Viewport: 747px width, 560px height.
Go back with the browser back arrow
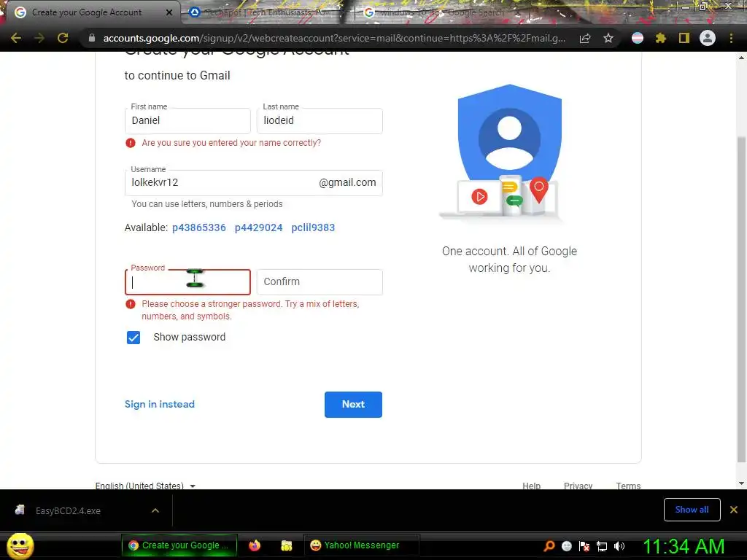tap(16, 38)
